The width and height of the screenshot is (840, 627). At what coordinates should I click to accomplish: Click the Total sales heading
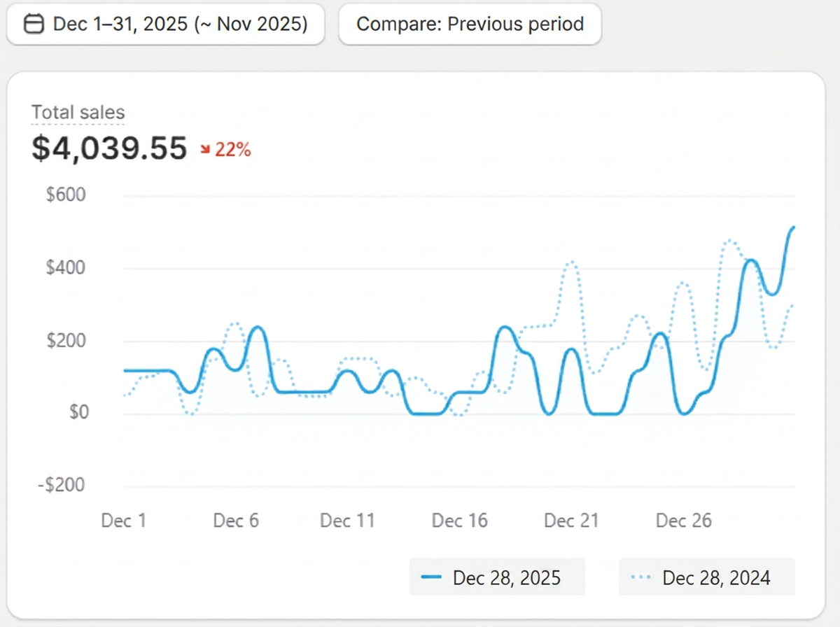[x=78, y=112]
